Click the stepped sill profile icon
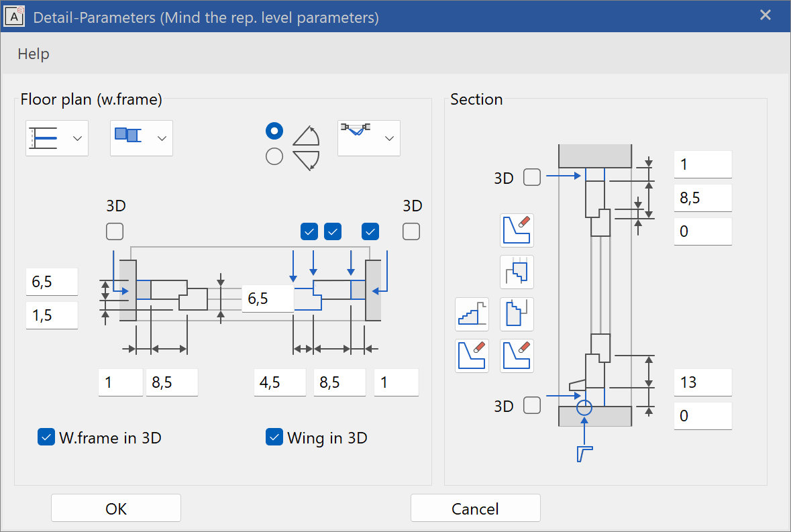The width and height of the screenshot is (791, 532). click(472, 314)
